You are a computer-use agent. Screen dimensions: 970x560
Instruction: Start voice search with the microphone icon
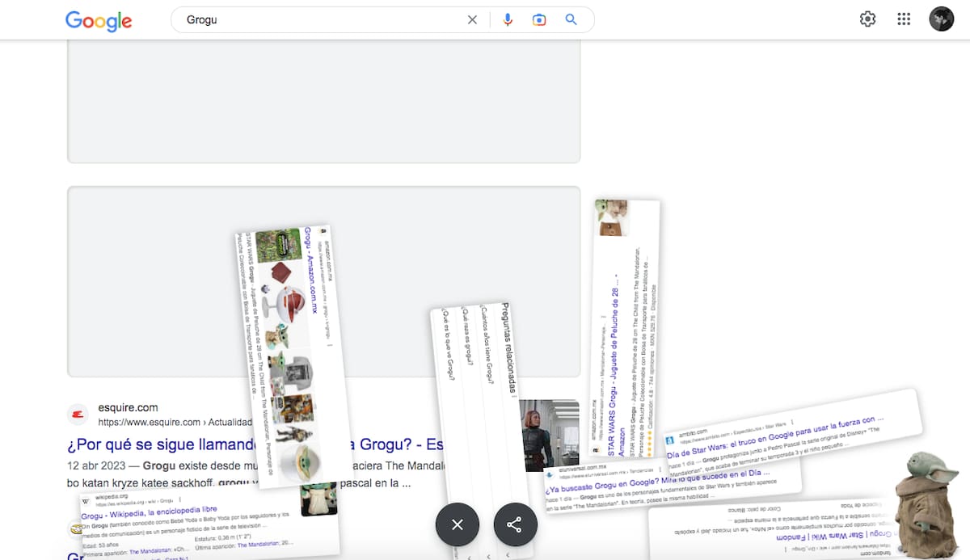pos(508,20)
